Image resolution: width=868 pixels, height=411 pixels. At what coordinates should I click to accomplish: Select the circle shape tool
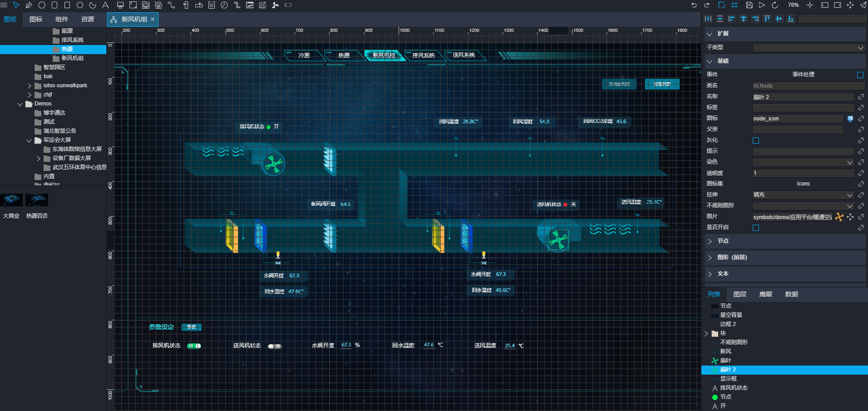point(42,5)
